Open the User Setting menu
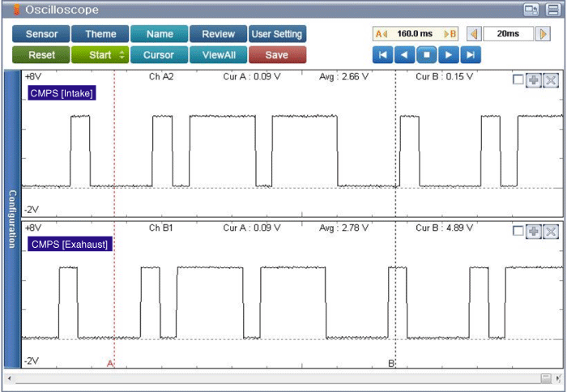The width and height of the screenshot is (567, 392). [277, 34]
